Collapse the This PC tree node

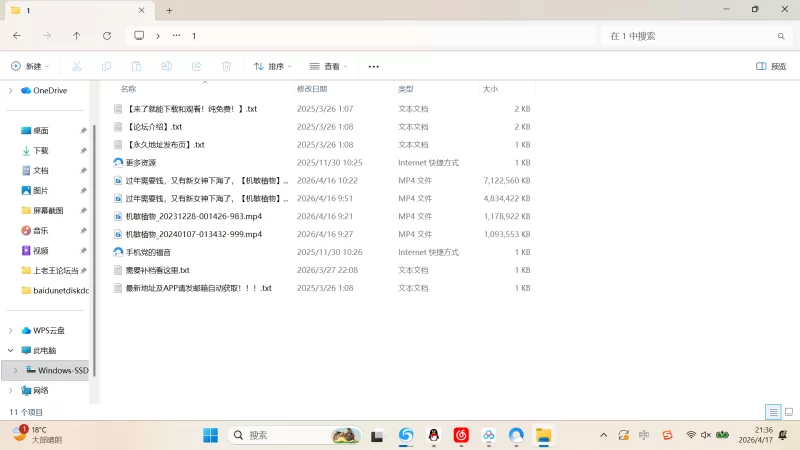[11, 351]
